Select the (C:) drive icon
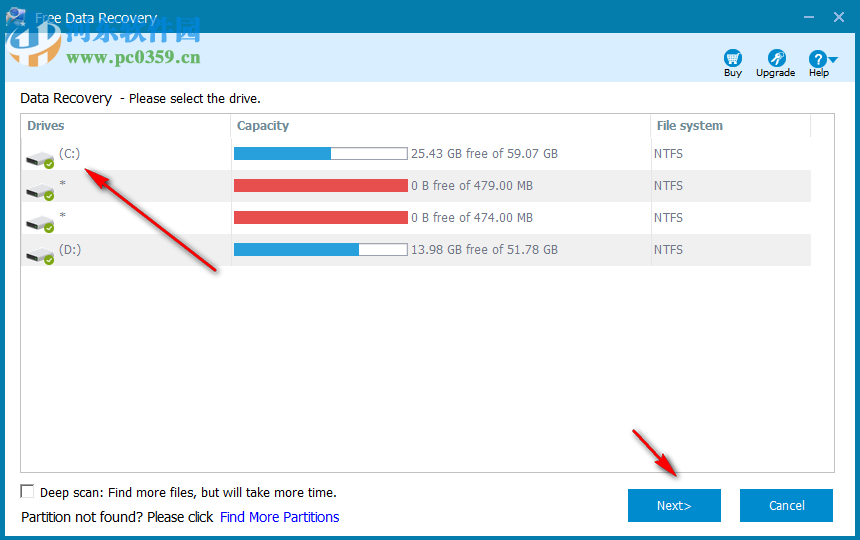The image size is (860, 540). 40,160
